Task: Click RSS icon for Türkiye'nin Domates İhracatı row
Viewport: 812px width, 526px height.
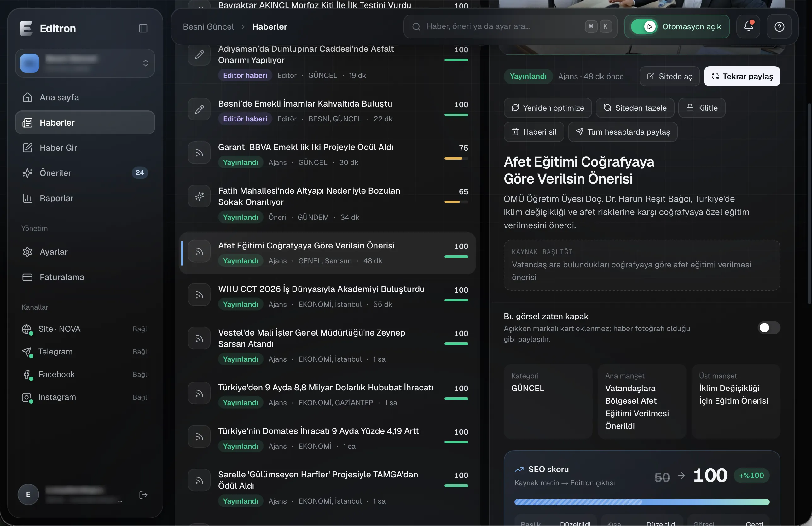Action: (x=199, y=437)
